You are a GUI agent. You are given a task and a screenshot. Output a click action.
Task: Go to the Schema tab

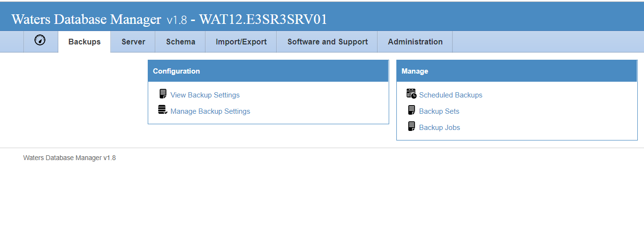[x=181, y=42]
